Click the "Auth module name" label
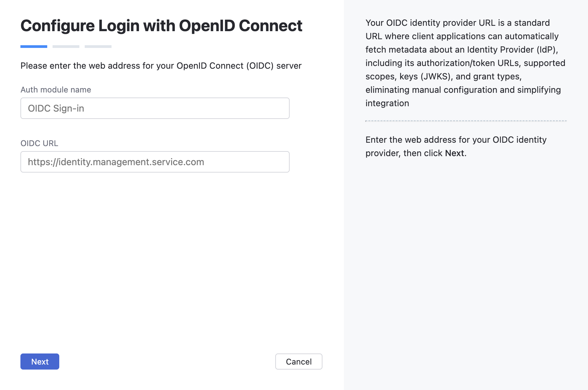Screen dimensions: 588x390 point(56,89)
